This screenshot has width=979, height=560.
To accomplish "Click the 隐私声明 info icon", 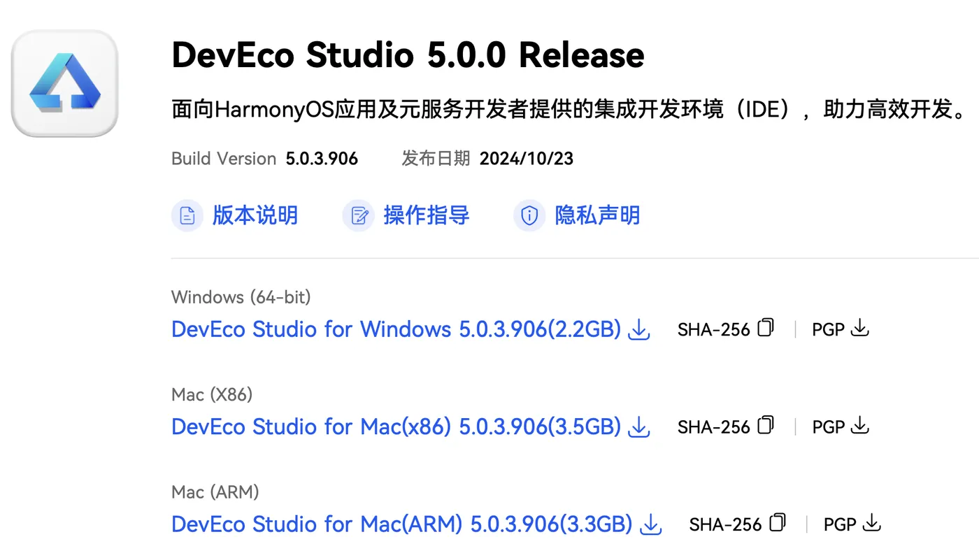I will [529, 215].
